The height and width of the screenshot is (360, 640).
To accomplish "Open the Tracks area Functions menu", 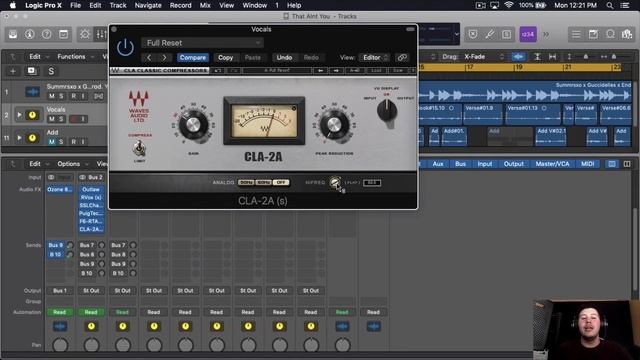I will (71, 57).
